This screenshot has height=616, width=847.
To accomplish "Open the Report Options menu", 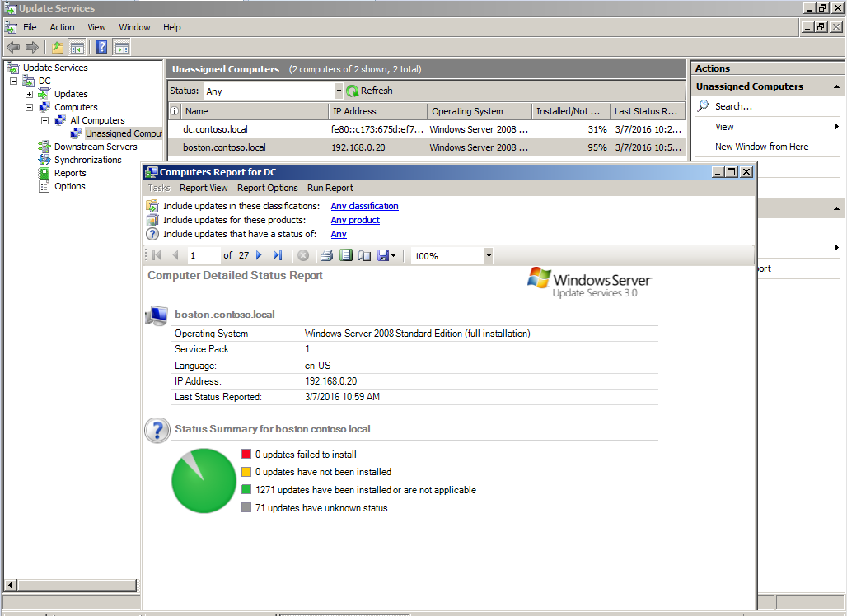I will click(268, 188).
